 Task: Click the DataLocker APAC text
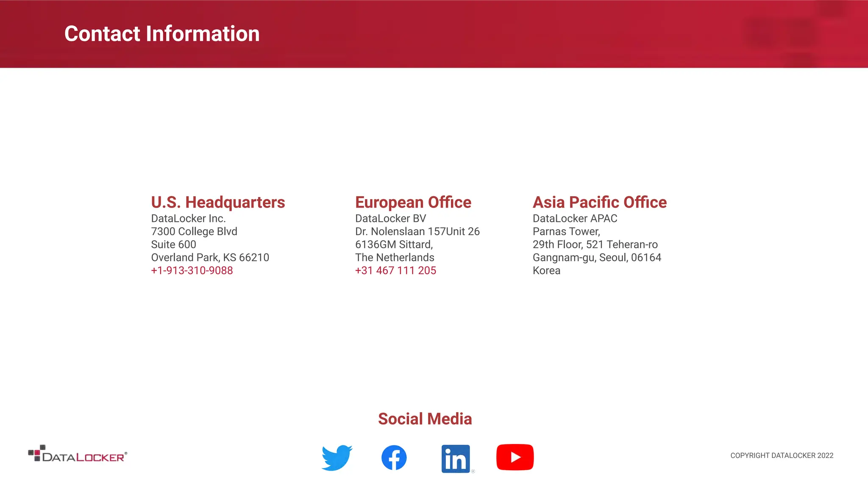click(575, 219)
